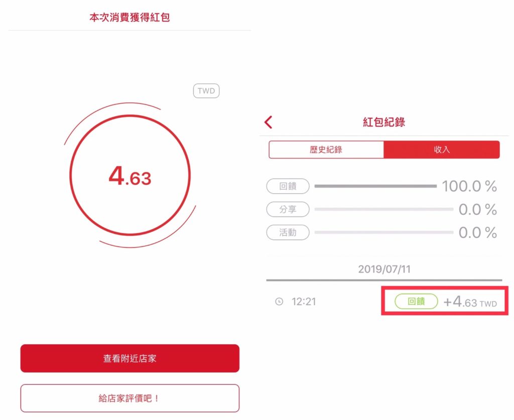Click the 紅包紀錄 page title

click(384, 122)
